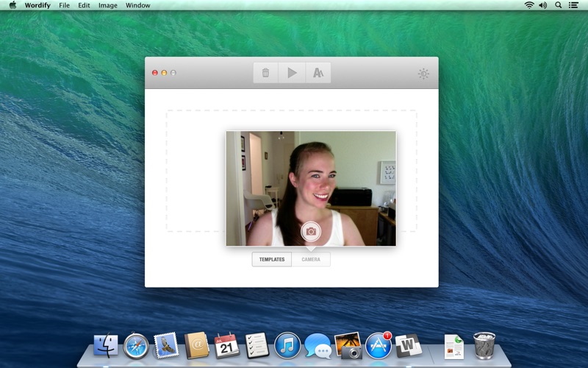Open the Image menu
Image resolution: width=588 pixels, height=368 pixels.
107,5
